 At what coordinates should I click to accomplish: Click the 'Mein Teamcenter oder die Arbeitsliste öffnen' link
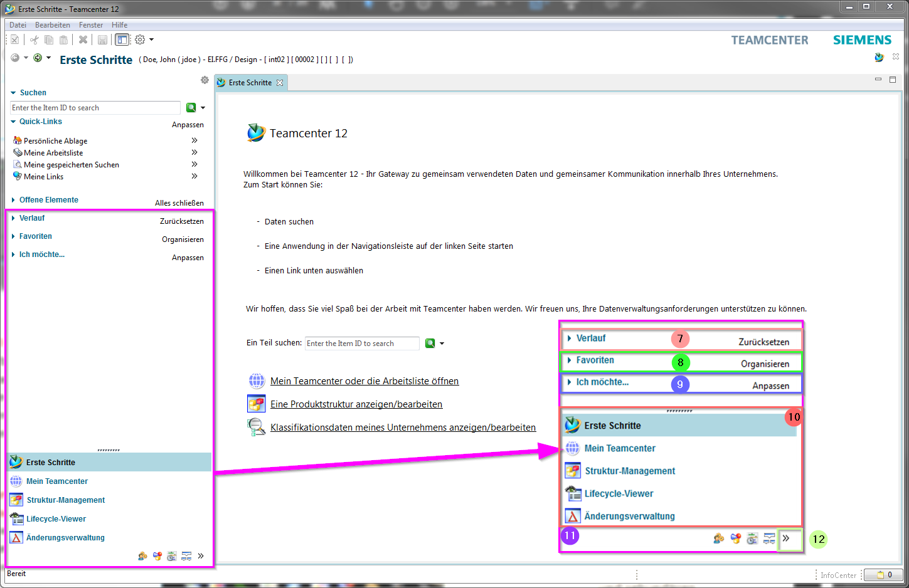[364, 381]
